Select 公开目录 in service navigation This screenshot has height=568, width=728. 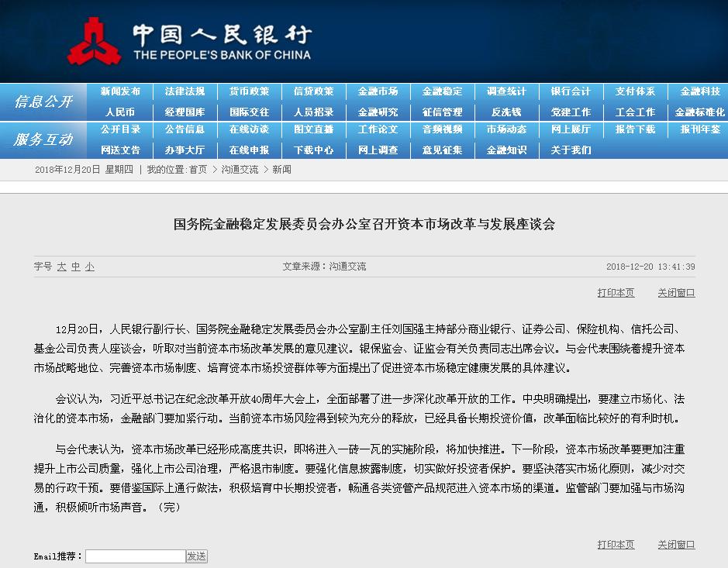click(120, 129)
